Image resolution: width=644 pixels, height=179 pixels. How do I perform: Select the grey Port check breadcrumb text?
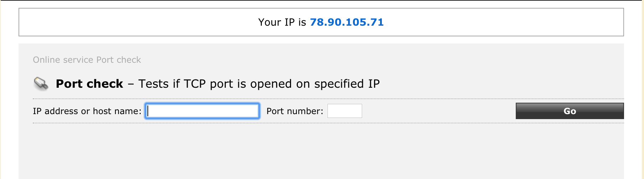coord(119,60)
